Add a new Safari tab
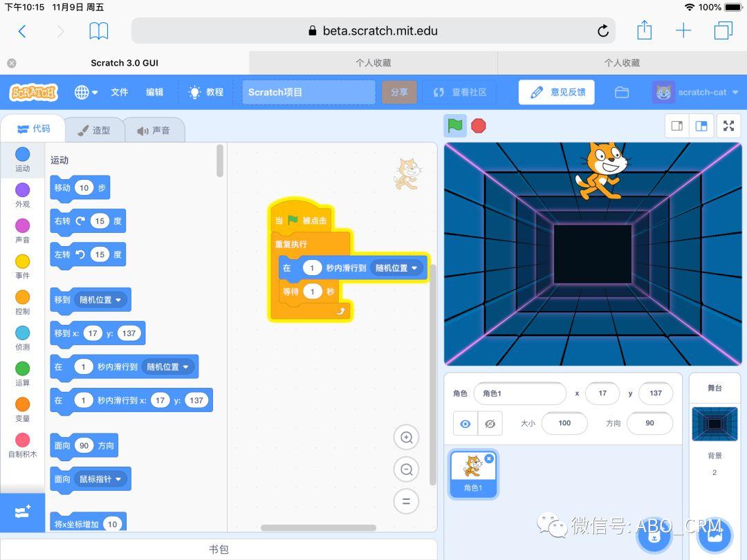This screenshot has height=560, width=747. 683,30
